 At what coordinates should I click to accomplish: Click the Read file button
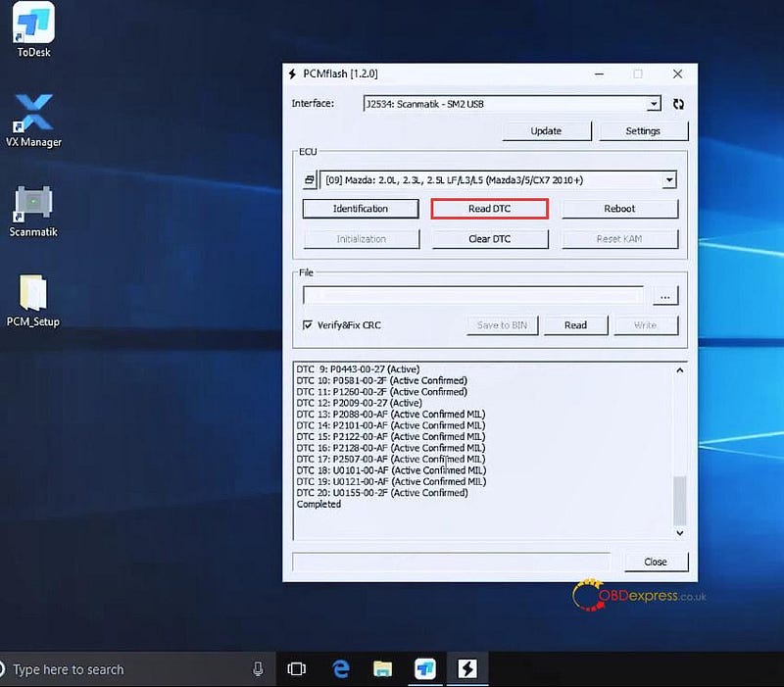tap(575, 325)
